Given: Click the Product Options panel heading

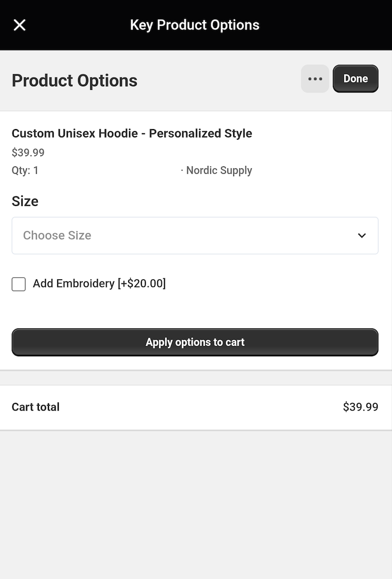Looking at the screenshot, I should coord(75,80).
